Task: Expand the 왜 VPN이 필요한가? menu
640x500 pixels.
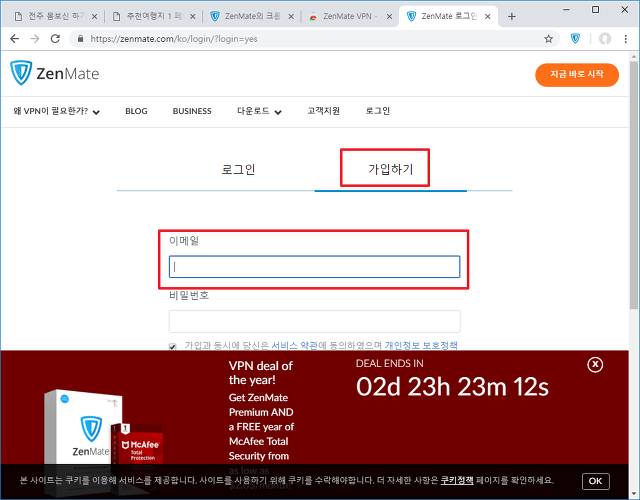Action: (x=56, y=111)
